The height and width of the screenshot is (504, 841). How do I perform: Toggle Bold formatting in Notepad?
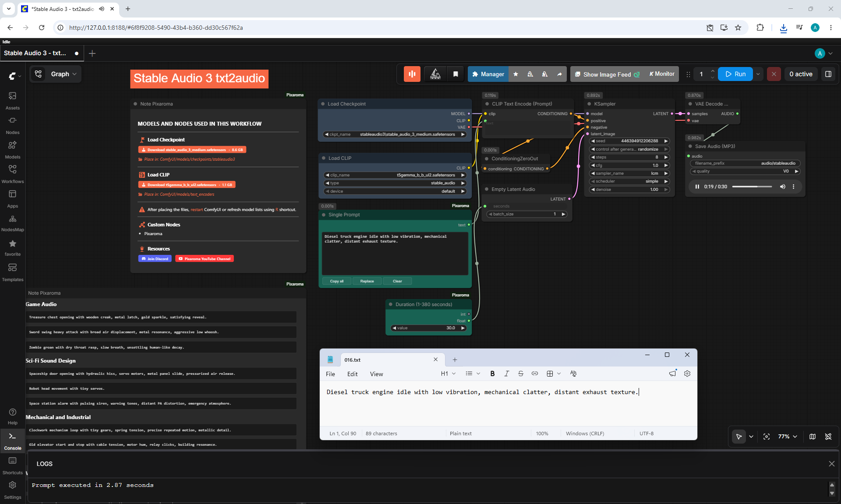point(492,374)
